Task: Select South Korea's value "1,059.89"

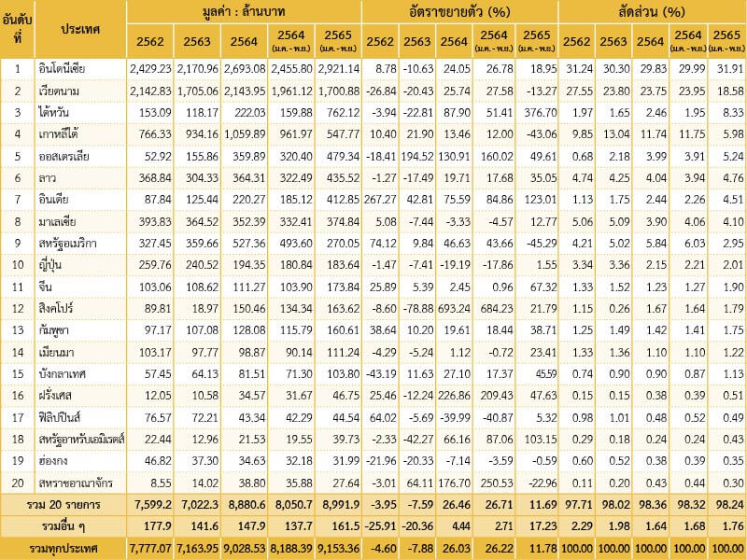Action: pyautogui.click(x=245, y=134)
